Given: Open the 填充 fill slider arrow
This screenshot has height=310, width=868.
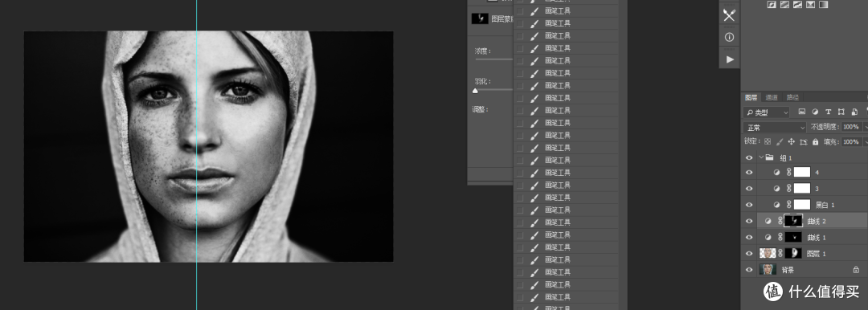Looking at the screenshot, I should (865, 141).
